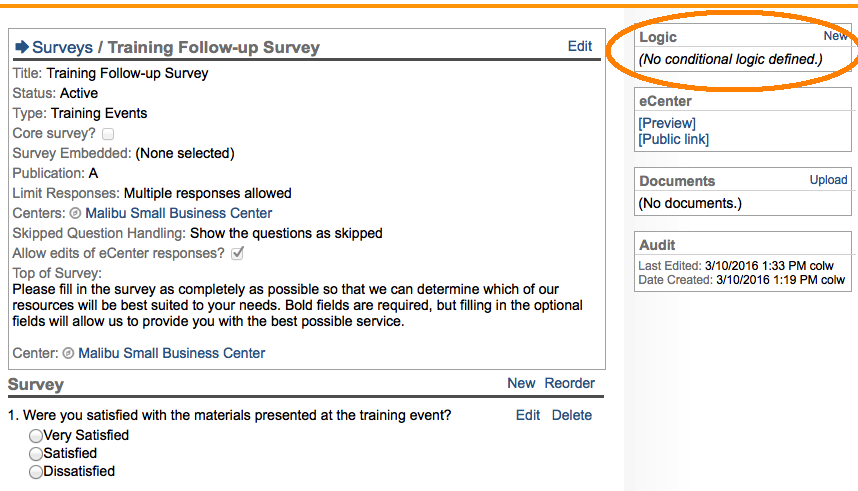The width and height of the screenshot is (858, 491).
Task: Open Malibu Small Business Center in Centers row
Action: tap(178, 213)
